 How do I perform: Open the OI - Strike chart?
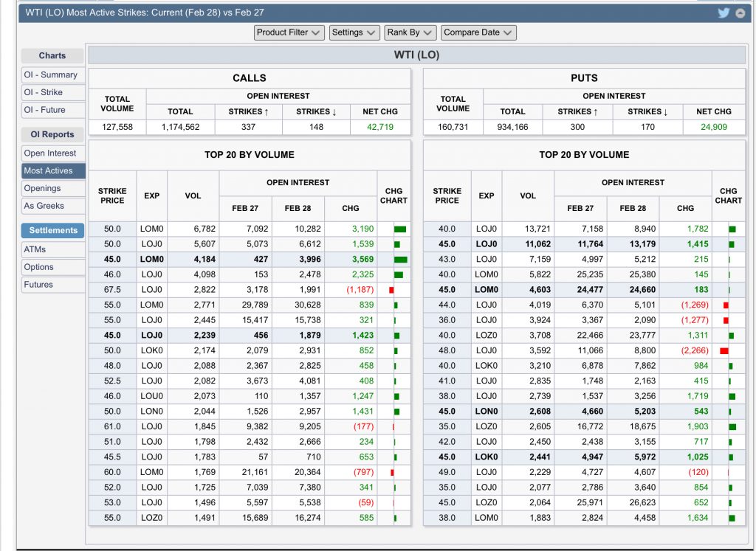52,92
